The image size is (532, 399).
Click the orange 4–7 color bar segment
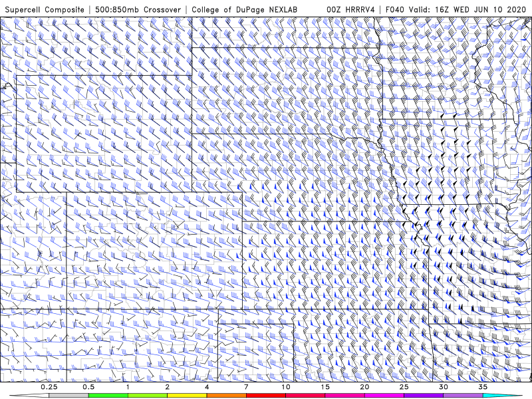tap(226, 396)
